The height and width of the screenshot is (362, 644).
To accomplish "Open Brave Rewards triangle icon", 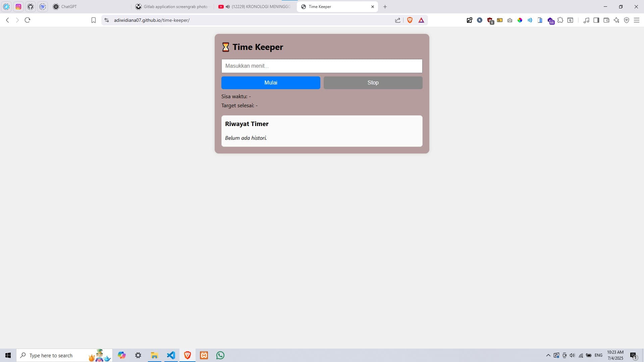I will (x=421, y=20).
